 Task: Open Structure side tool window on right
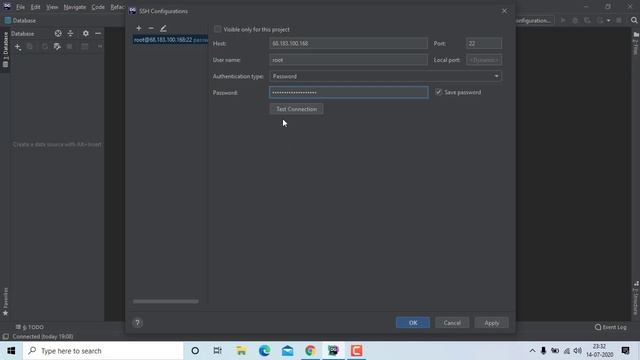636,298
